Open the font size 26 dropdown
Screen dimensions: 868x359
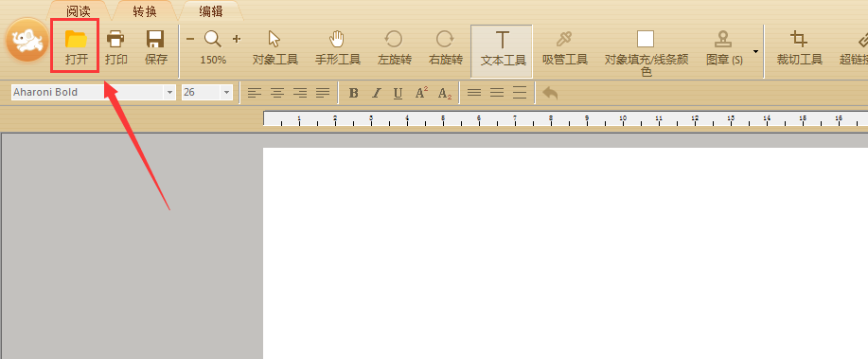pyautogui.click(x=226, y=93)
